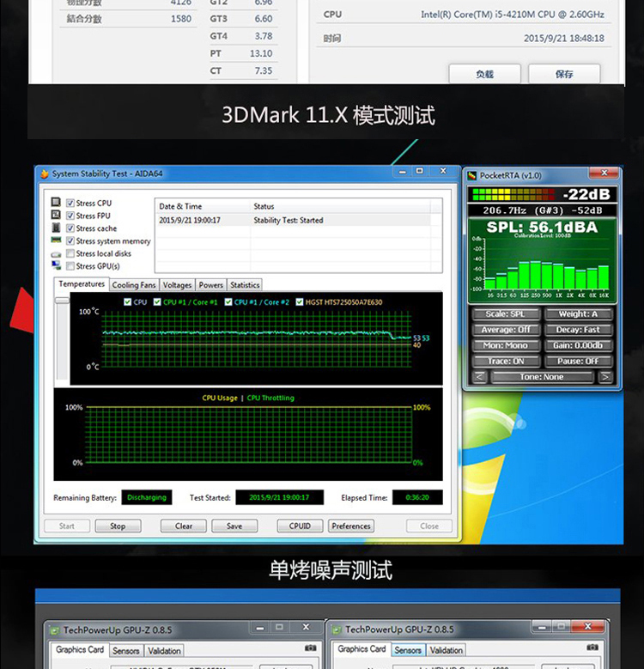Click the Discharging battery status field
Viewport: 644px width, 669px height.
point(147,497)
